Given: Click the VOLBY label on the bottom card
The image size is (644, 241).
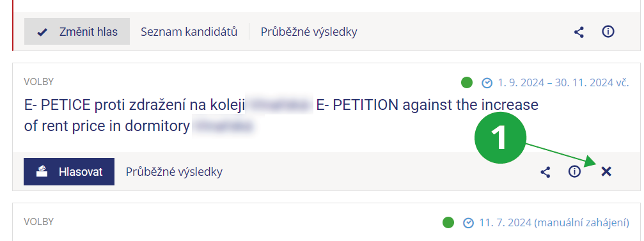Looking at the screenshot, I should tap(38, 222).
